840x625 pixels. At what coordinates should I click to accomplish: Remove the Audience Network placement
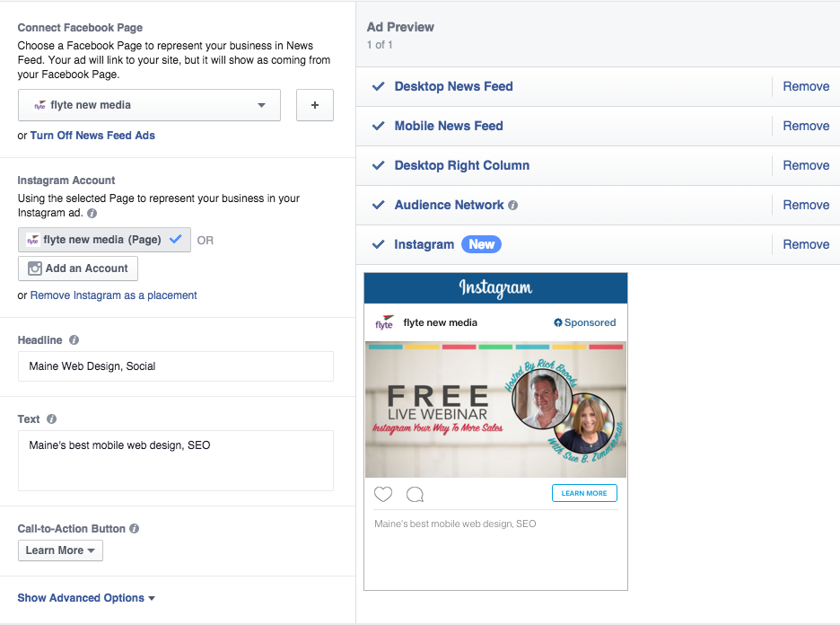click(806, 205)
